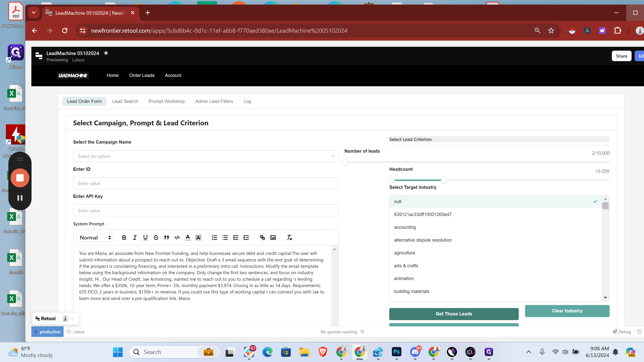Open Order Leads nav item
Screen dimensions: 644x362
(x=142, y=75)
